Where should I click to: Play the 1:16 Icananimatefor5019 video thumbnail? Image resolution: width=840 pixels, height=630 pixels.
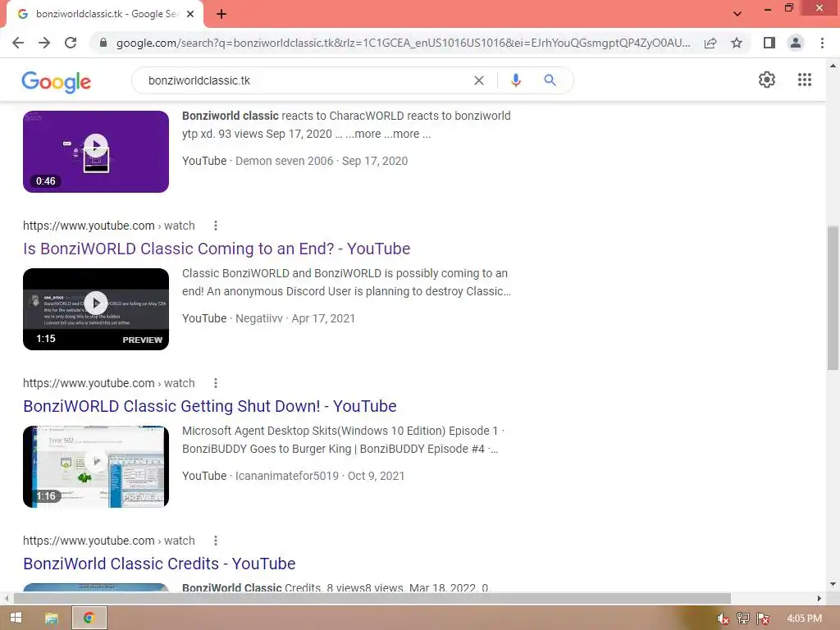(x=96, y=467)
